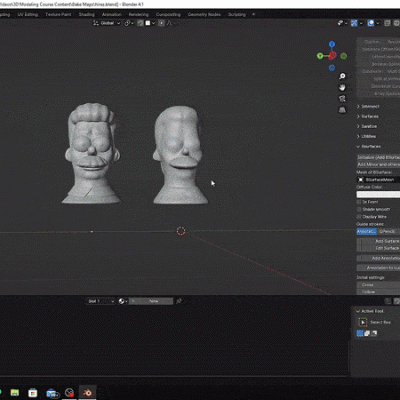Switch to Texture Paint workspace tab
Viewport: 400px width, 400px height.
coord(58,14)
